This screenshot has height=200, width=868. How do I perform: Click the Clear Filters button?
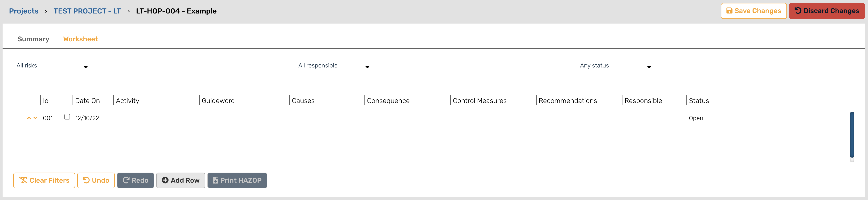tap(44, 180)
